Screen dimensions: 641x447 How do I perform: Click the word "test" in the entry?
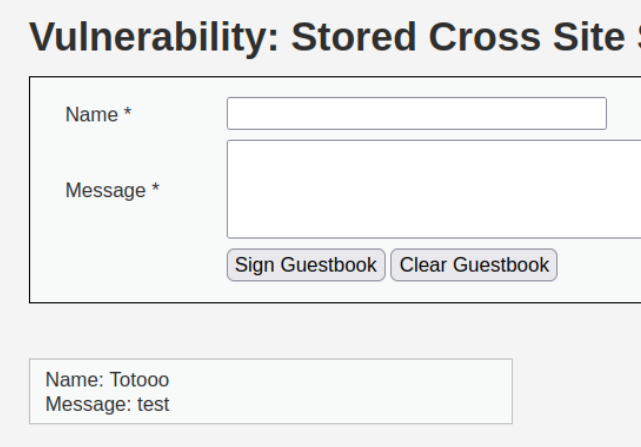[153, 404]
